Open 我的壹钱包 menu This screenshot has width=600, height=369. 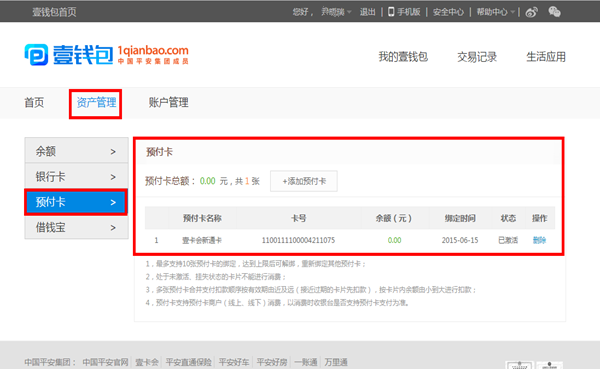[403, 57]
